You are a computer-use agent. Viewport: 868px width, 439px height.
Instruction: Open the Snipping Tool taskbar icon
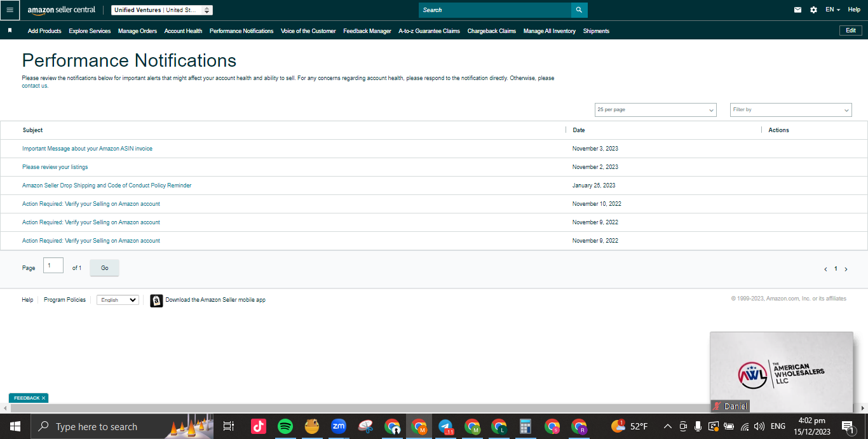pos(365,426)
